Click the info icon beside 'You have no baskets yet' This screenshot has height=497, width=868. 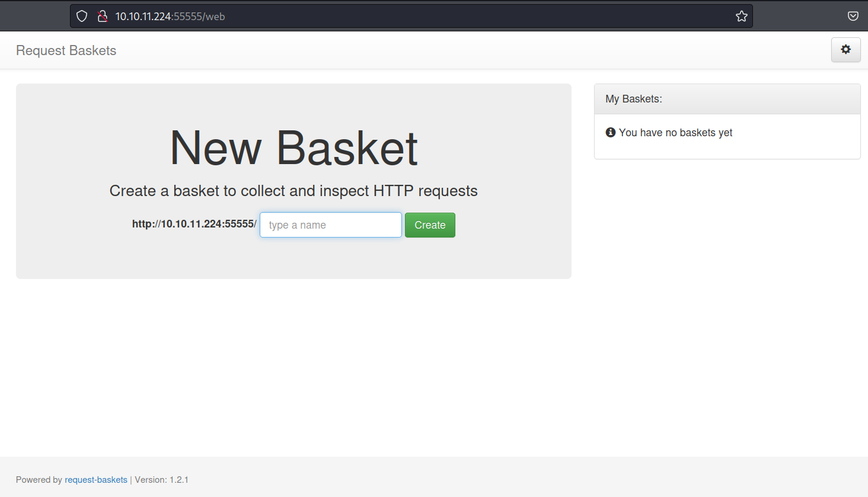[x=610, y=132]
